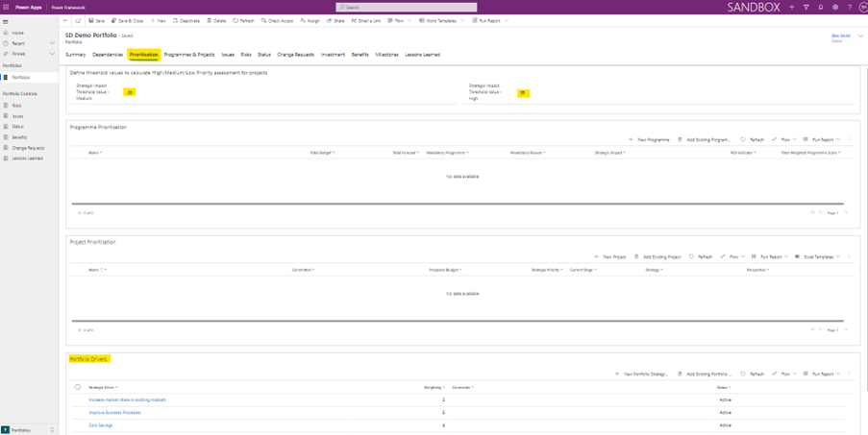This screenshot has height=435, width=868.
Task: Click New Portfolio Strategic Driver button
Action: (642, 375)
